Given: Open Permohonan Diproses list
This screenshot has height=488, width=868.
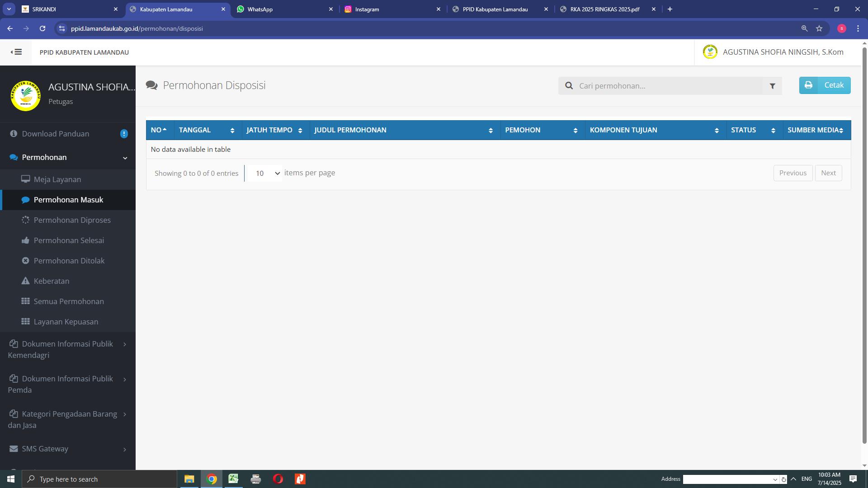Looking at the screenshot, I should point(68,220).
